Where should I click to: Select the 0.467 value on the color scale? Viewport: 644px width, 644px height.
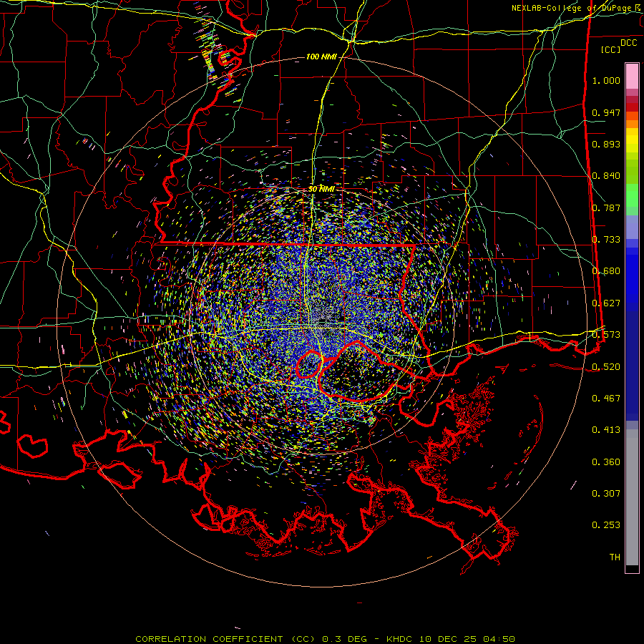tap(606, 399)
